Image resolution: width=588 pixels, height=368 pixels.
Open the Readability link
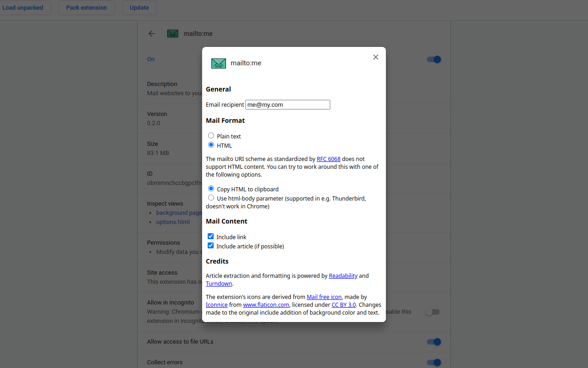(343, 276)
